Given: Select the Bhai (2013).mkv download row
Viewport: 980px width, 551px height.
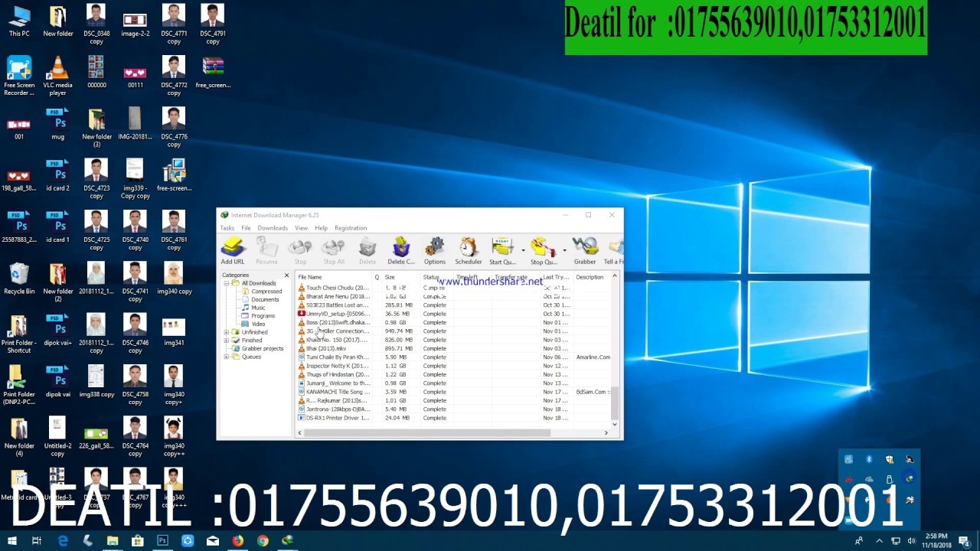Looking at the screenshot, I should point(452,348).
